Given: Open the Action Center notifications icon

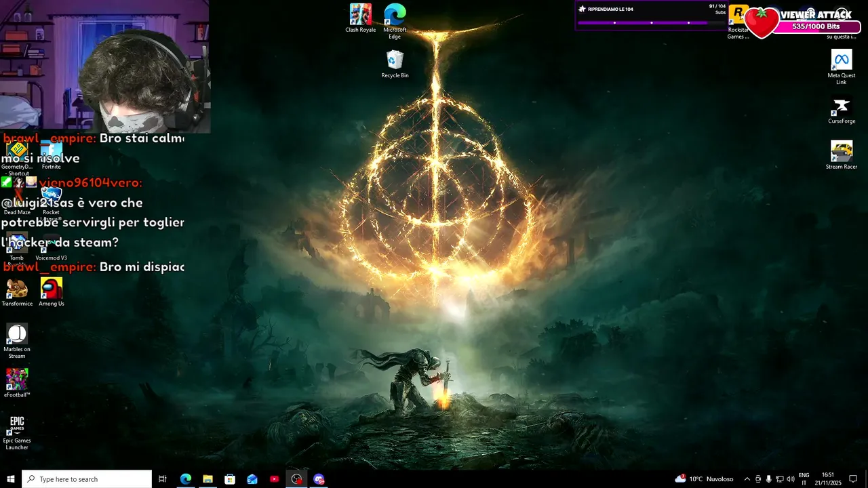Looking at the screenshot, I should pos(853,479).
